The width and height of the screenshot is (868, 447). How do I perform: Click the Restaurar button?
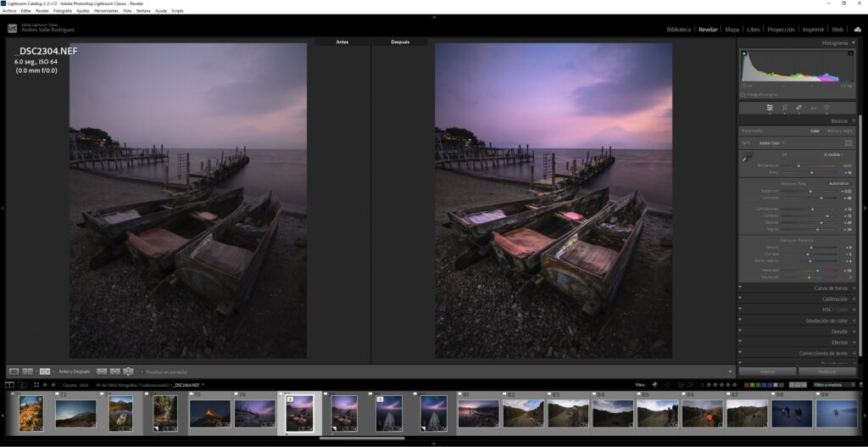tap(827, 372)
